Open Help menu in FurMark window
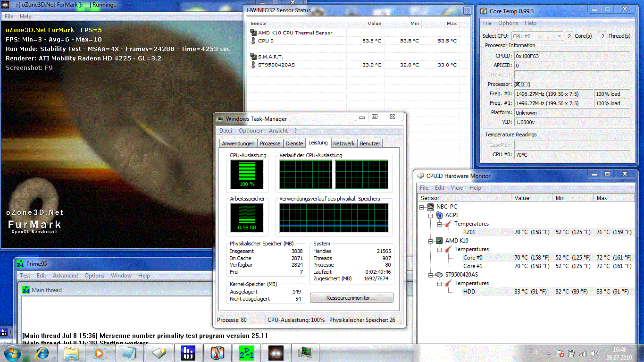The image size is (644, 362). (x=25, y=17)
